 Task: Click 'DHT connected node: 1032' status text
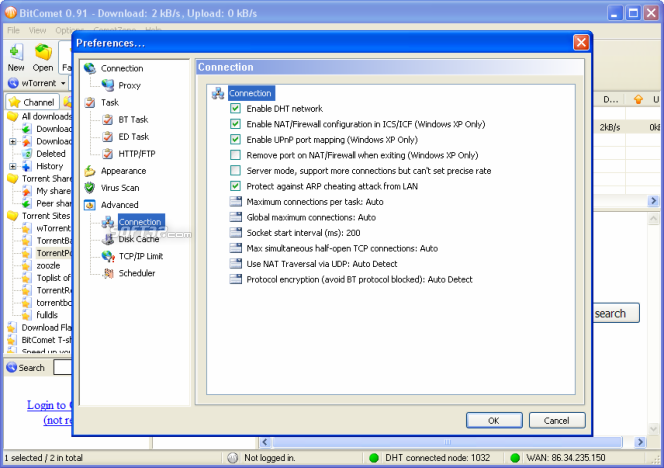(x=437, y=458)
